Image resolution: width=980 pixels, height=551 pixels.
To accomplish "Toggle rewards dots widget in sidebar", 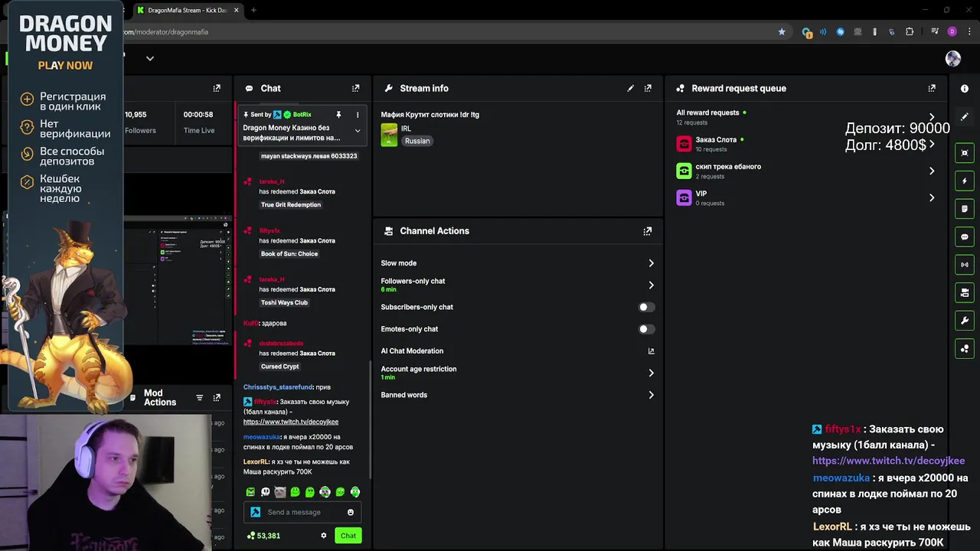I will 965,349.
